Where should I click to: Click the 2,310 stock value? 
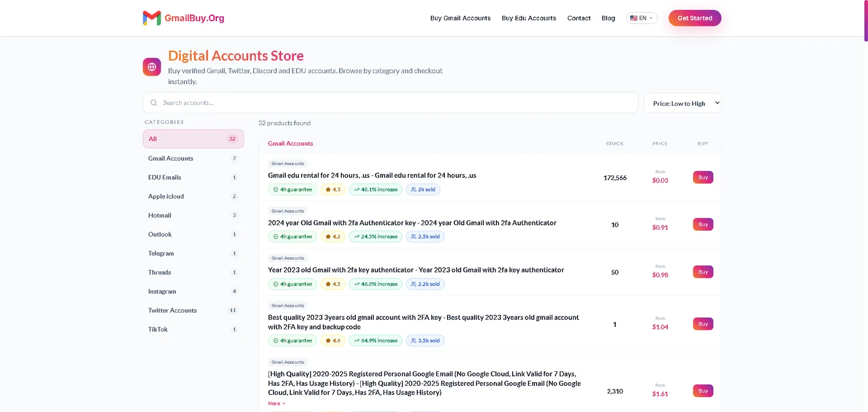pyautogui.click(x=615, y=391)
